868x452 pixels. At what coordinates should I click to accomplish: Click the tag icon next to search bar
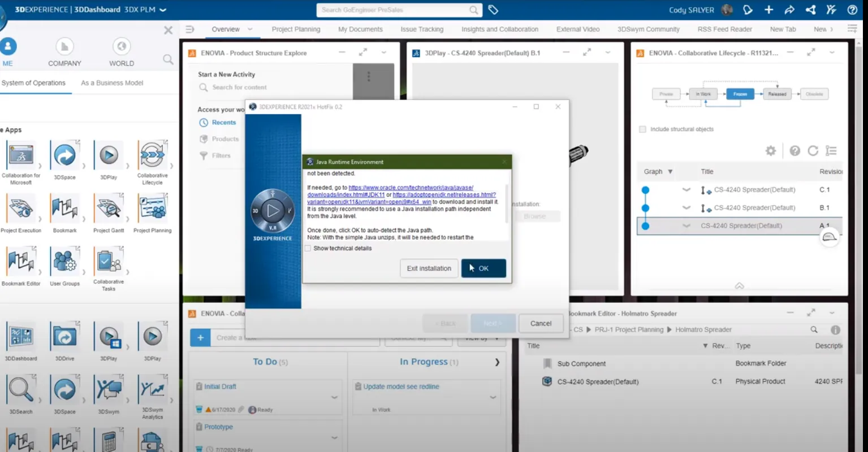click(x=493, y=10)
